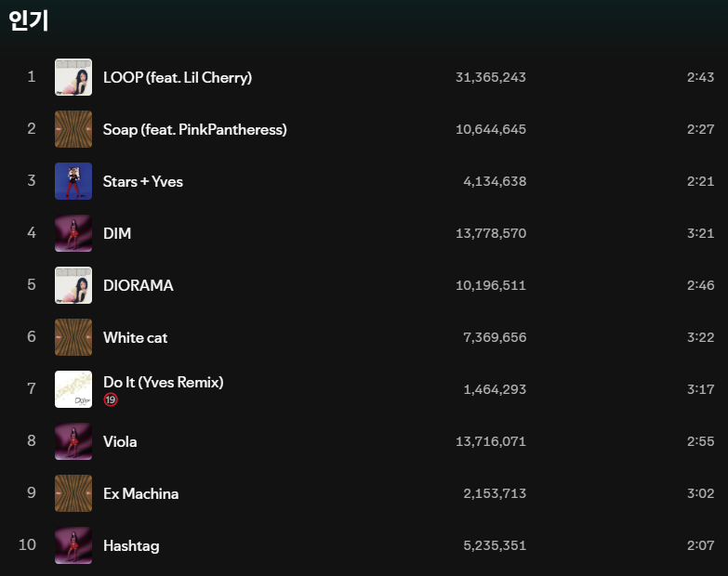Click the Ex Machina cover thumbnail

(x=73, y=493)
